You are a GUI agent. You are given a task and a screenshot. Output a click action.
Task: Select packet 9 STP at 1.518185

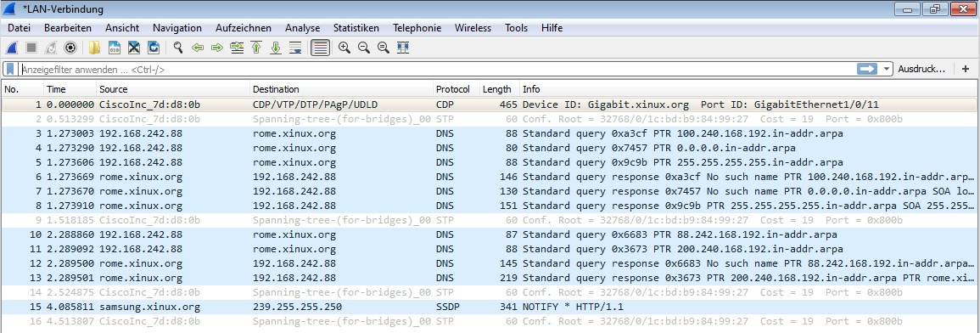point(490,220)
